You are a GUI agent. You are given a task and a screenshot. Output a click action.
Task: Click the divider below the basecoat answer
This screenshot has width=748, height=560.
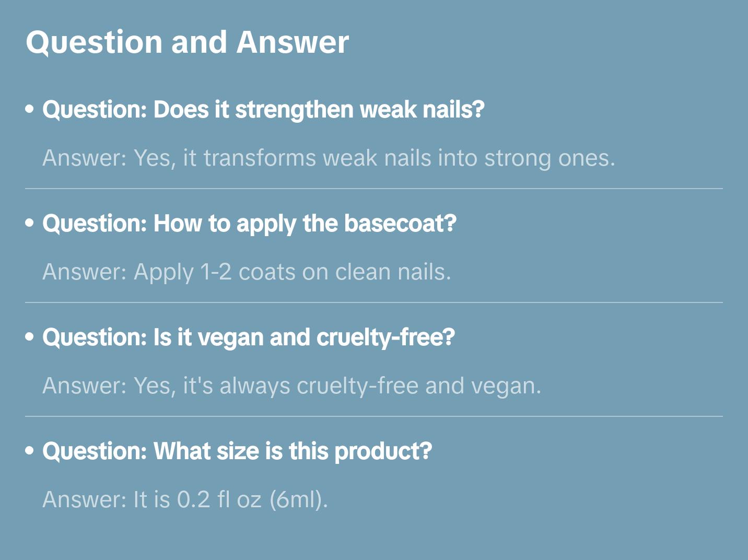373,302
